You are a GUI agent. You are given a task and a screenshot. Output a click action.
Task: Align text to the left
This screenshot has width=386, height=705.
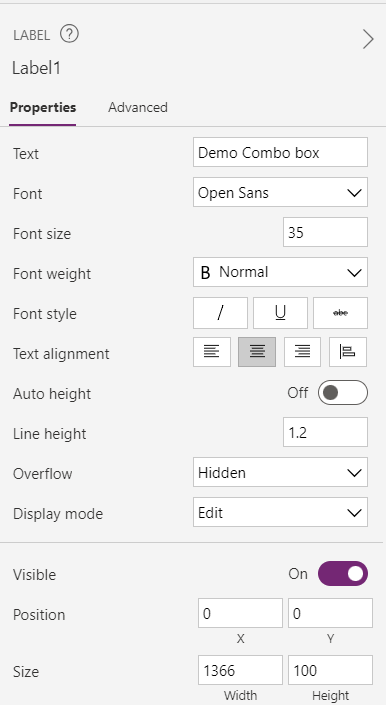[x=212, y=352]
